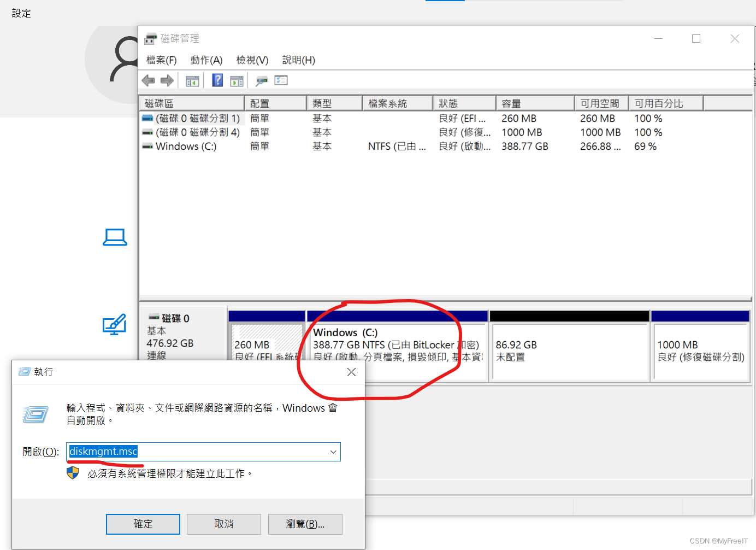Viewport: 756px width, 550px height.
Task: Click the monitor with pen icon in 設定 window
Action: point(115,324)
